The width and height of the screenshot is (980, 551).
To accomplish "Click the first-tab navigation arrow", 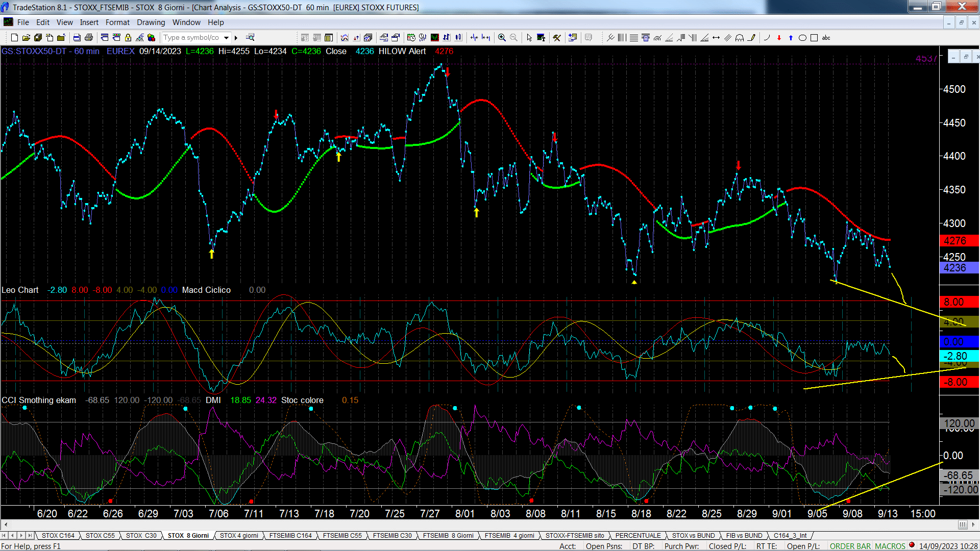I will pos(4,536).
